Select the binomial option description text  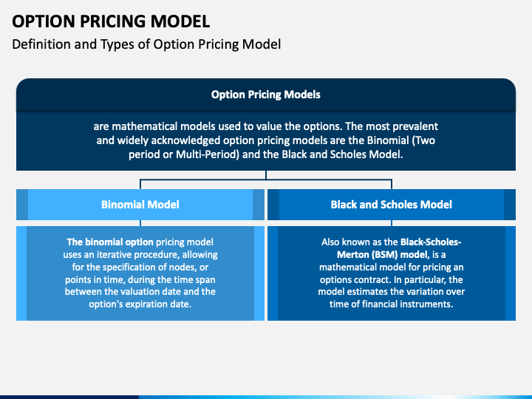click(x=140, y=273)
